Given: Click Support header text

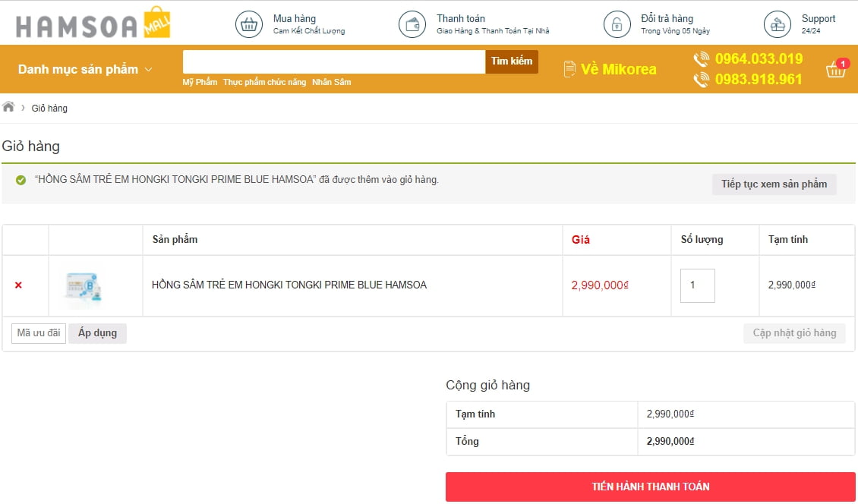Looking at the screenshot, I should pos(819,19).
